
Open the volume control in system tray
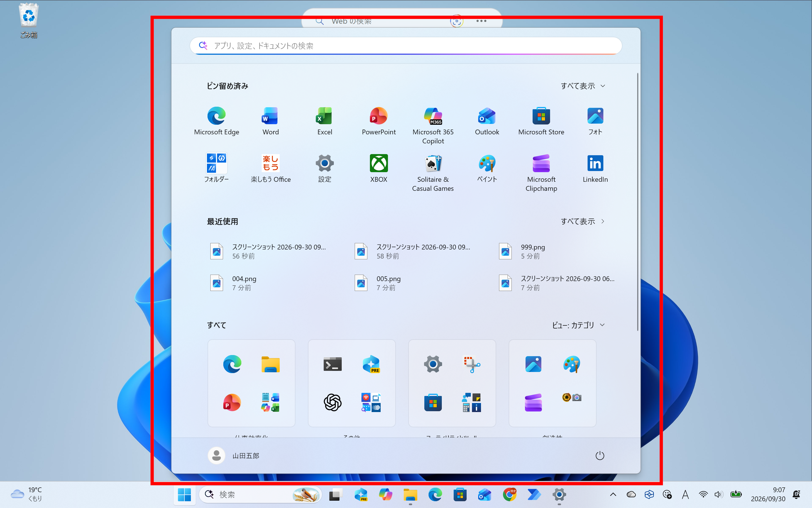pyautogui.click(x=718, y=494)
